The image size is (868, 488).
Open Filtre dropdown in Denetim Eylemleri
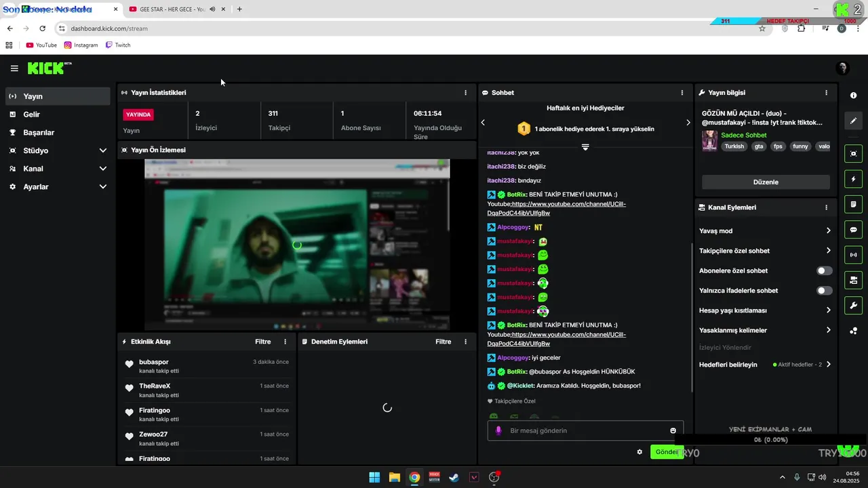point(443,342)
